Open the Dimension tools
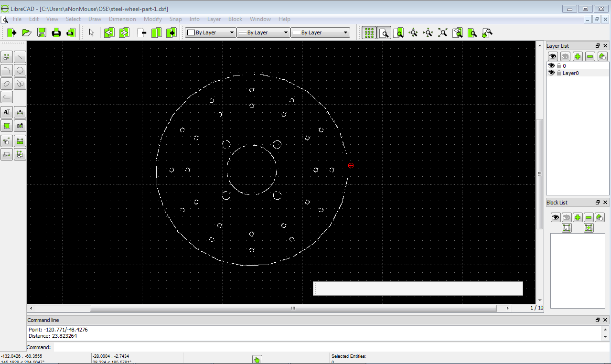This screenshot has width=611, height=364. 20,112
